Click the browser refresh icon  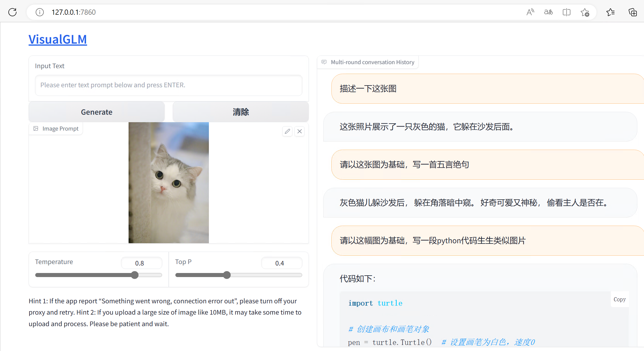pyautogui.click(x=12, y=12)
